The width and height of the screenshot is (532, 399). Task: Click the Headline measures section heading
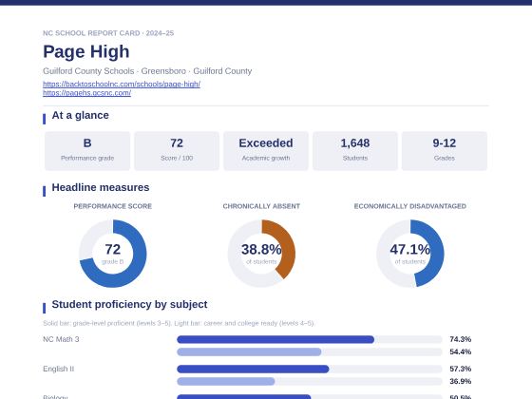coord(101,187)
